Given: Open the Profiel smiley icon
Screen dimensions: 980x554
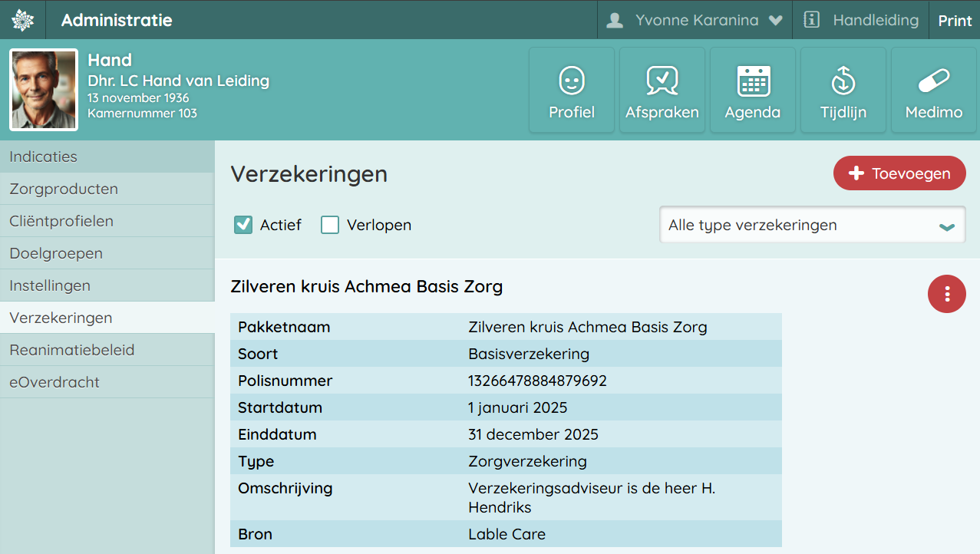Looking at the screenshot, I should click(572, 81).
